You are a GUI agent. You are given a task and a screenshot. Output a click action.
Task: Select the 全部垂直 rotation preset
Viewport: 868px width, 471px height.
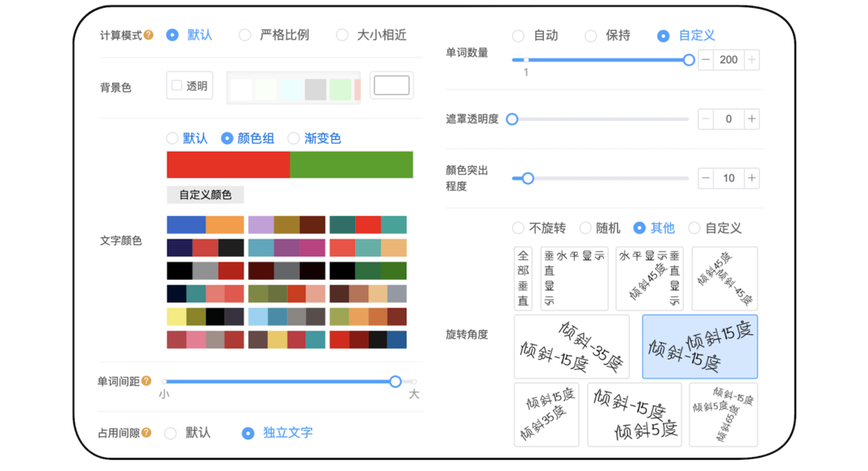523,278
